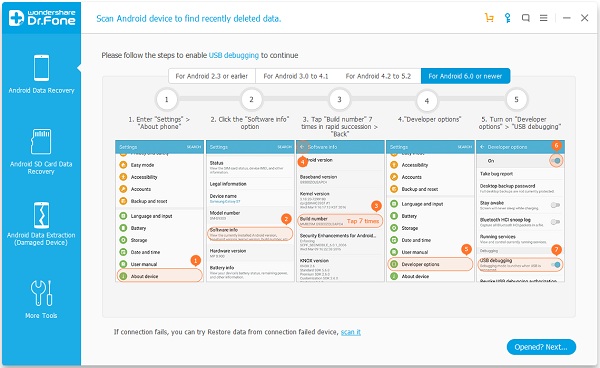The height and width of the screenshot is (368, 600).
Task: Click step 4 circle in progress bar
Action: coord(427,101)
